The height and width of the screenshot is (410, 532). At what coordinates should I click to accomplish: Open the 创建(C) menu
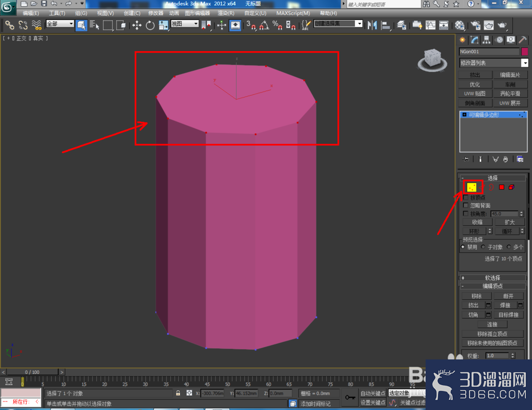point(132,13)
